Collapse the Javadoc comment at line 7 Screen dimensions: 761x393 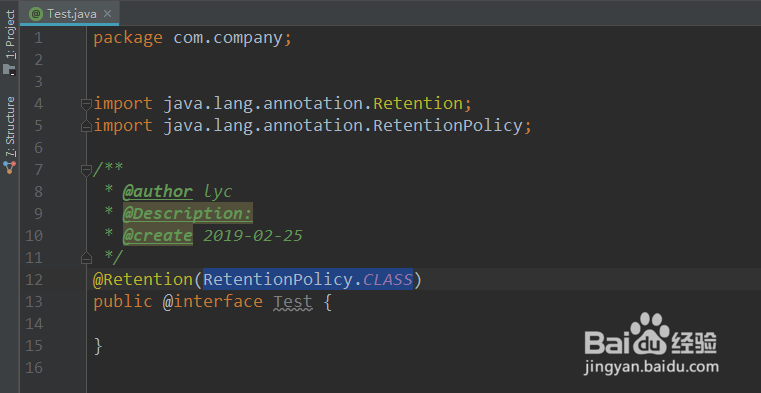[86, 170]
